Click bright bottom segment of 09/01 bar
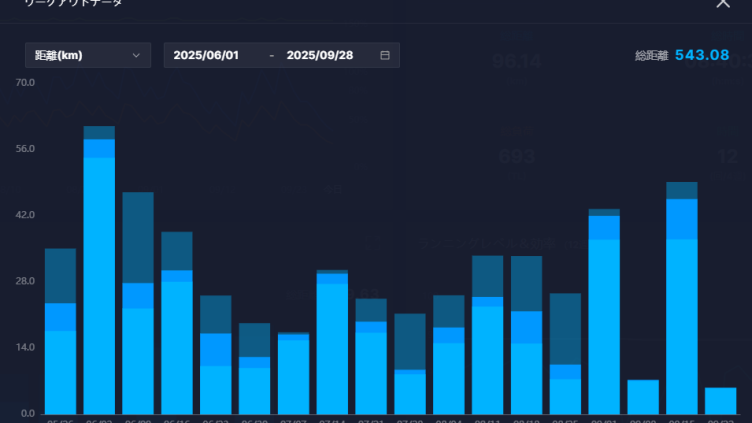This screenshot has width=752, height=423. click(x=605, y=325)
